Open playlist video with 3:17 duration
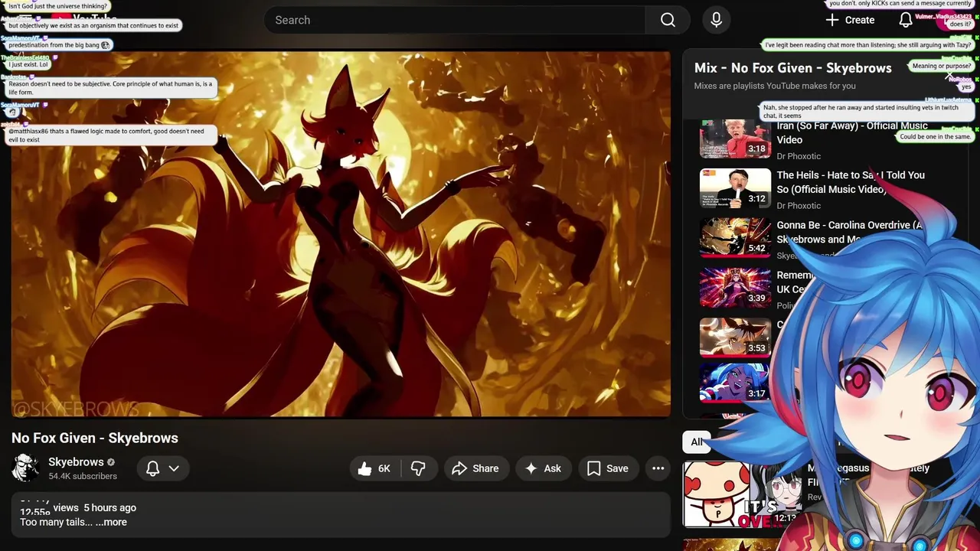The height and width of the screenshot is (551, 980). coord(735,383)
